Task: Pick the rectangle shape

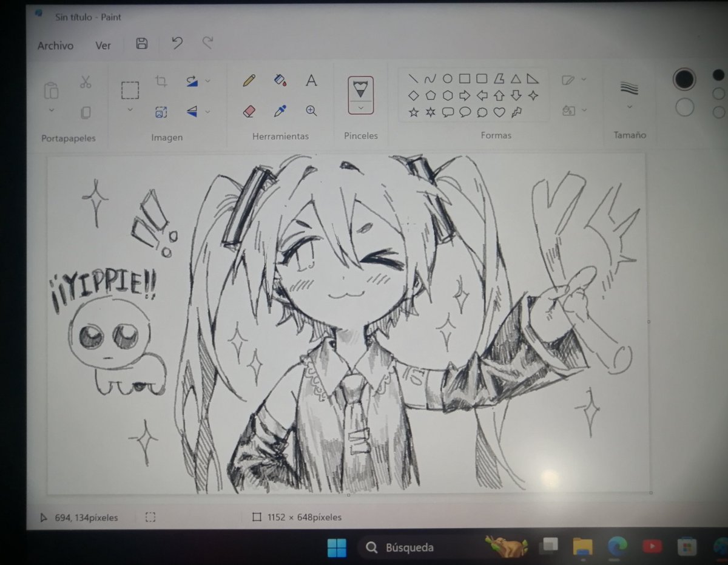Action: (x=464, y=79)
